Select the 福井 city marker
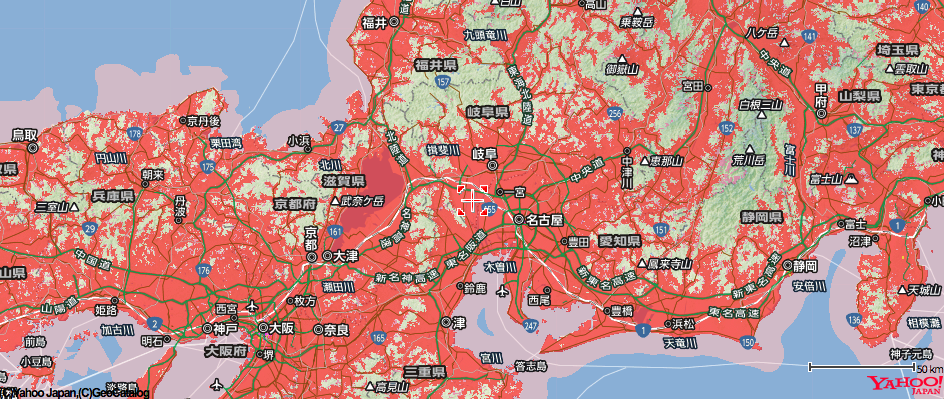Viewport: 944px width, 399px height. tap(394, 22)
